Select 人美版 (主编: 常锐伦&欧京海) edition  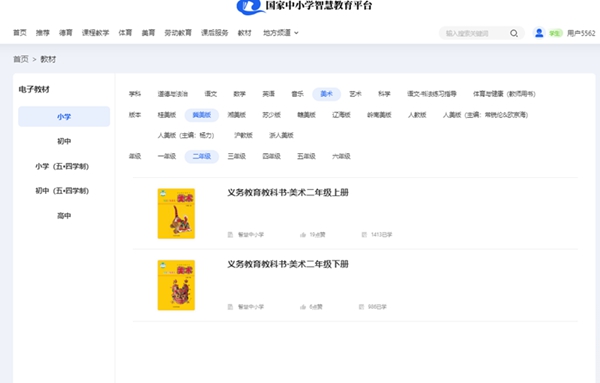pyautogui.click(x=485, y=115)
